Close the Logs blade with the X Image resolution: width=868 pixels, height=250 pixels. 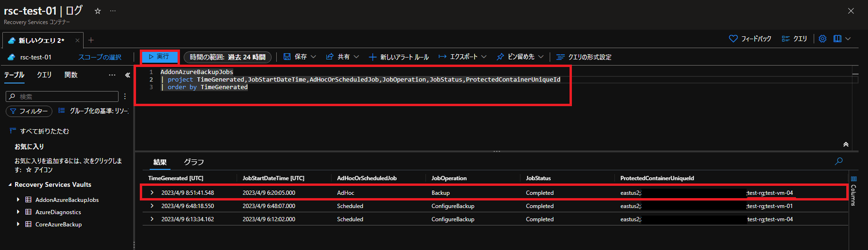[851, 11]
